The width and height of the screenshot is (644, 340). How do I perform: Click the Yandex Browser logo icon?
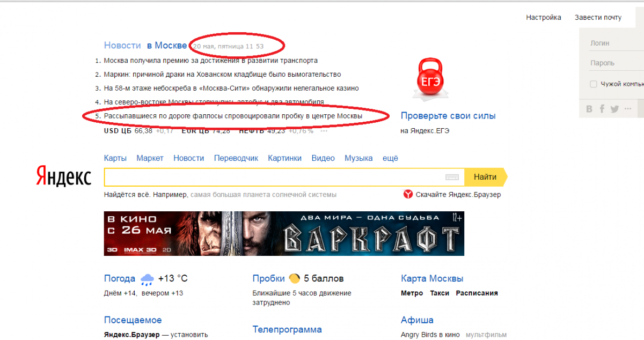[x=408, y=195]
